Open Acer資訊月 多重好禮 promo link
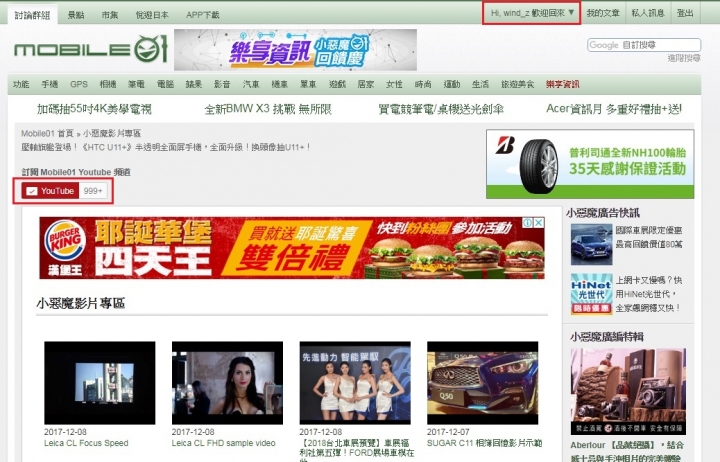 (614, 109)
